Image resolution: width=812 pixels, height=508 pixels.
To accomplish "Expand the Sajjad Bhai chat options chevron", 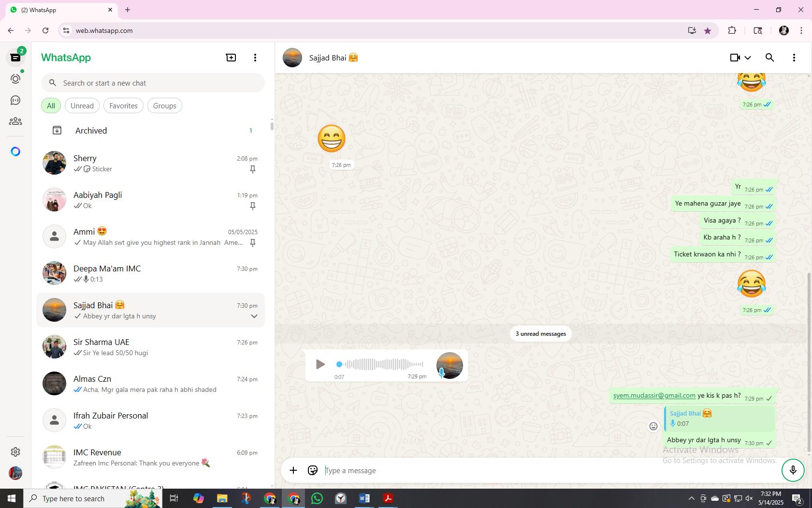I will (254, 316).
